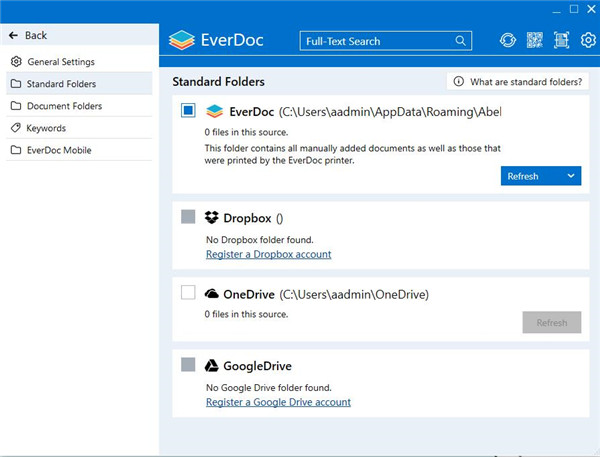Click the search magnifier icon
Viewport: 600px width, 457px height.
pos(461,41)
